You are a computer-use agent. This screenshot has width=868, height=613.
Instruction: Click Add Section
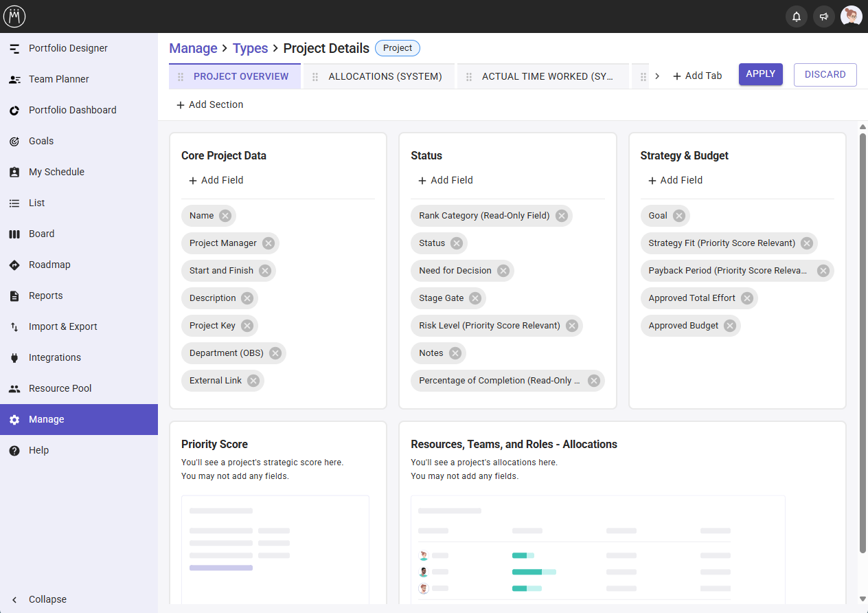[209, 104]
